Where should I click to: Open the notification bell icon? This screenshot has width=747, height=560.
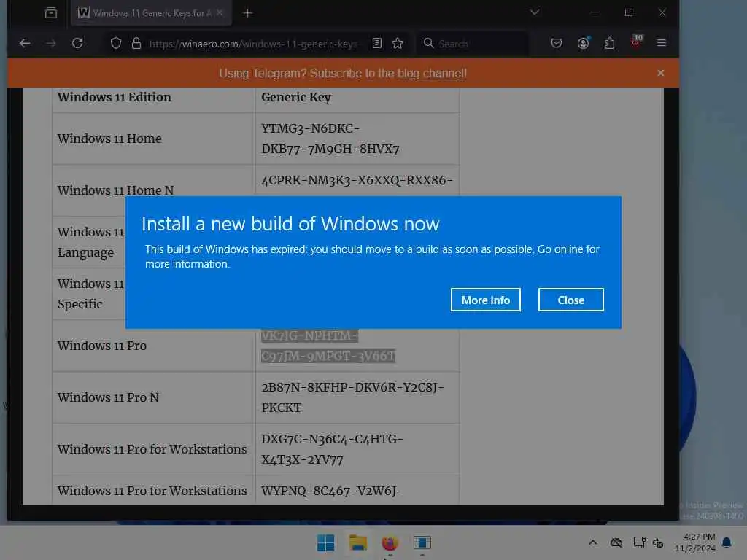tap(727, 542)
